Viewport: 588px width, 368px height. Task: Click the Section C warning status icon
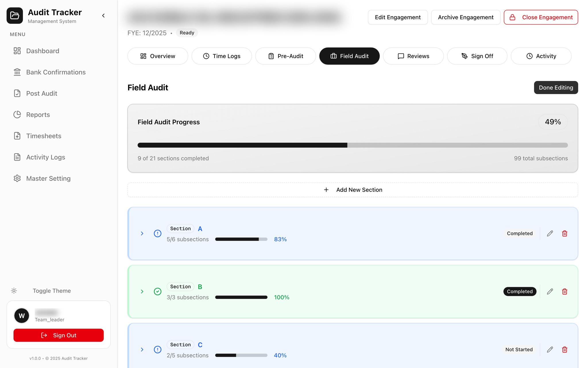[x=158, y=350]
